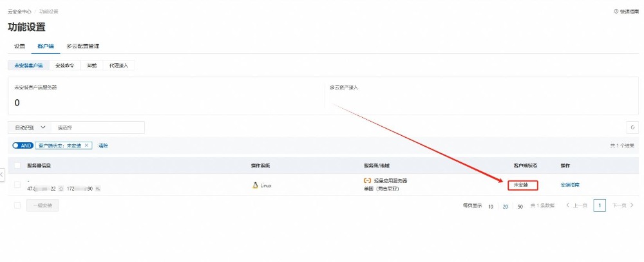Set page size to 10 per page
644x262 pixels.
[491, 206]
